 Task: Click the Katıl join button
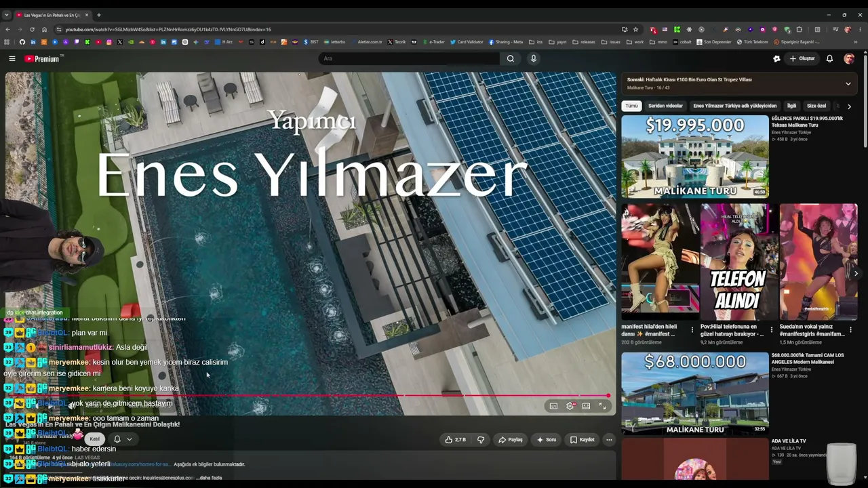pyautogui.click(x=95, y=439)
